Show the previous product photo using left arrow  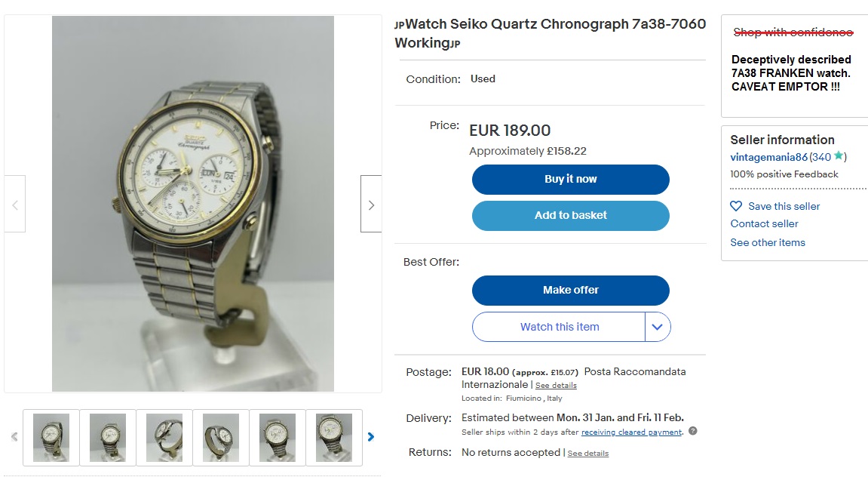15,204
